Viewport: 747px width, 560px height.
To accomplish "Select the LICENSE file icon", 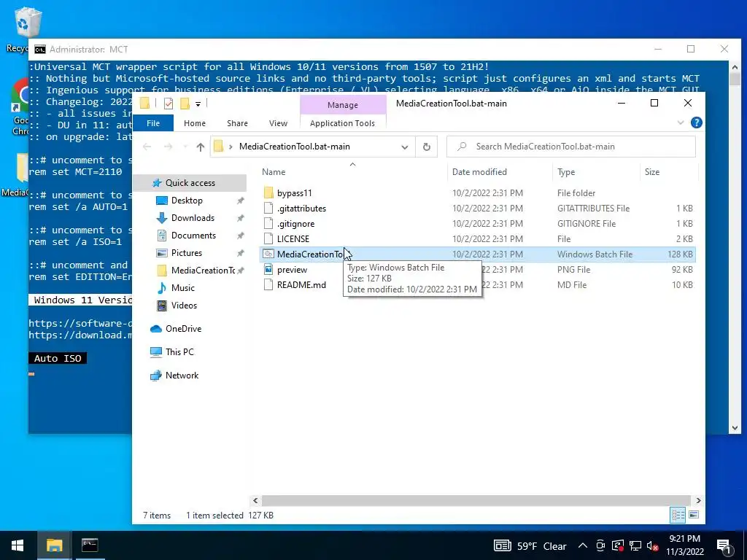I will pos(268,238).
